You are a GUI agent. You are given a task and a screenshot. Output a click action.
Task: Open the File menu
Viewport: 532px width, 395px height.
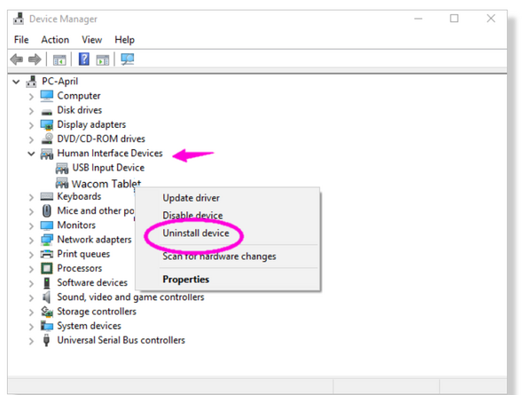21,40
